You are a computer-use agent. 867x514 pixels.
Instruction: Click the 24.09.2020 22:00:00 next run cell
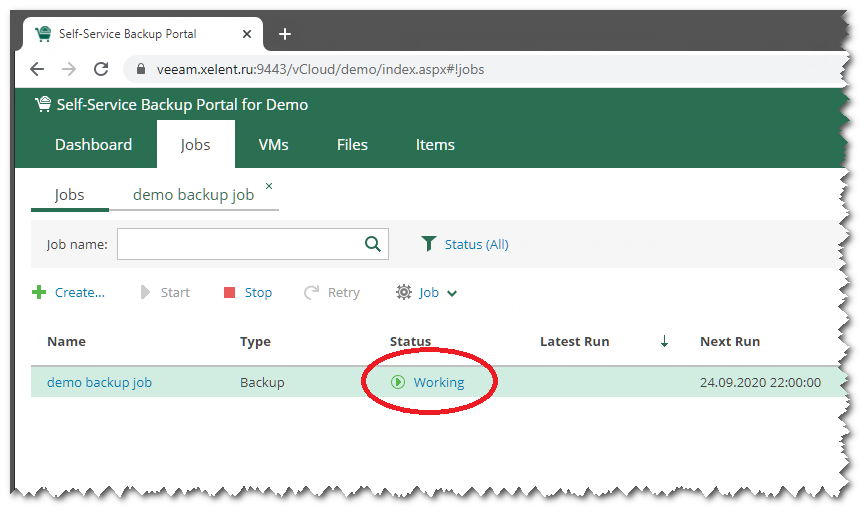pos(760,382)
